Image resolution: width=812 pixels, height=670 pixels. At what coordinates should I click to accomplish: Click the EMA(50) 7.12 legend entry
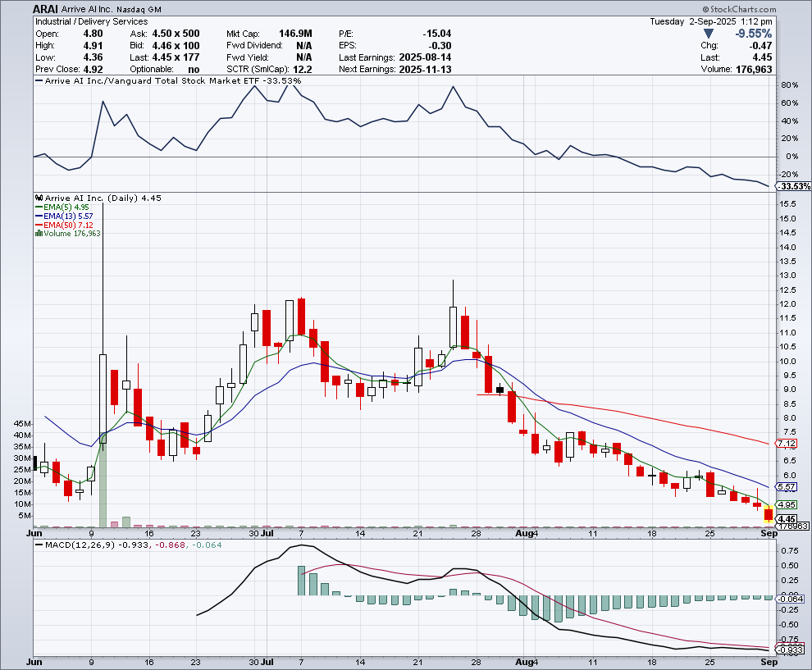64,225
